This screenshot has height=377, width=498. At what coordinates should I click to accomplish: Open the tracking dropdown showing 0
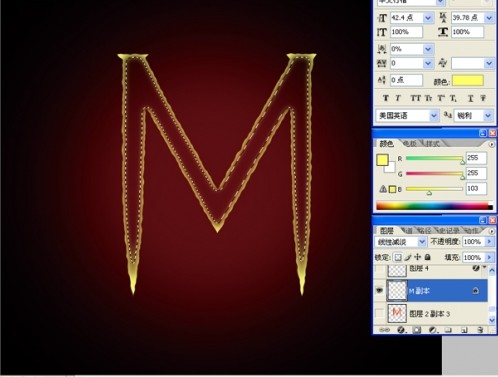[428, 63]
